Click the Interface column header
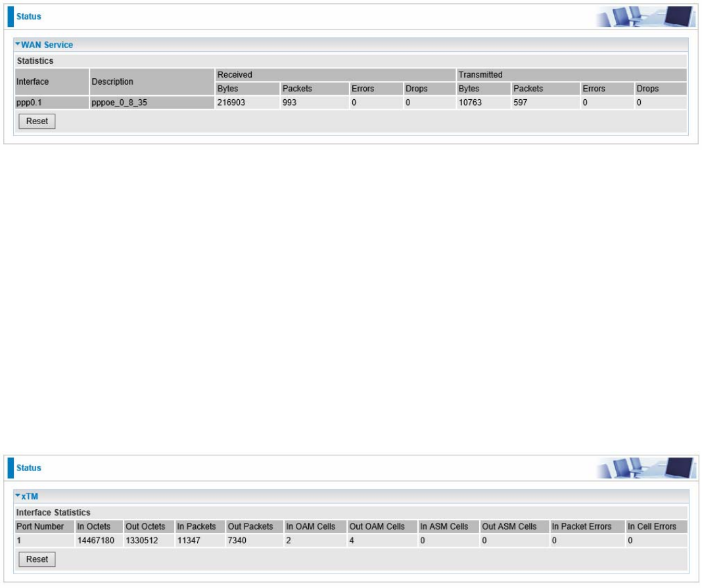The height and width of the screenshot is (588, 702). [x=52, y=82]
